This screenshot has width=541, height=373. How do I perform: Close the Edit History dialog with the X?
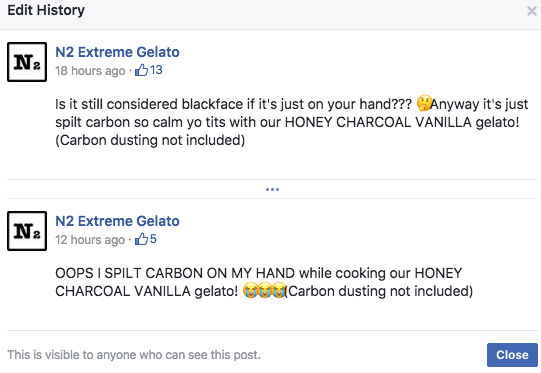coord(532,11)
